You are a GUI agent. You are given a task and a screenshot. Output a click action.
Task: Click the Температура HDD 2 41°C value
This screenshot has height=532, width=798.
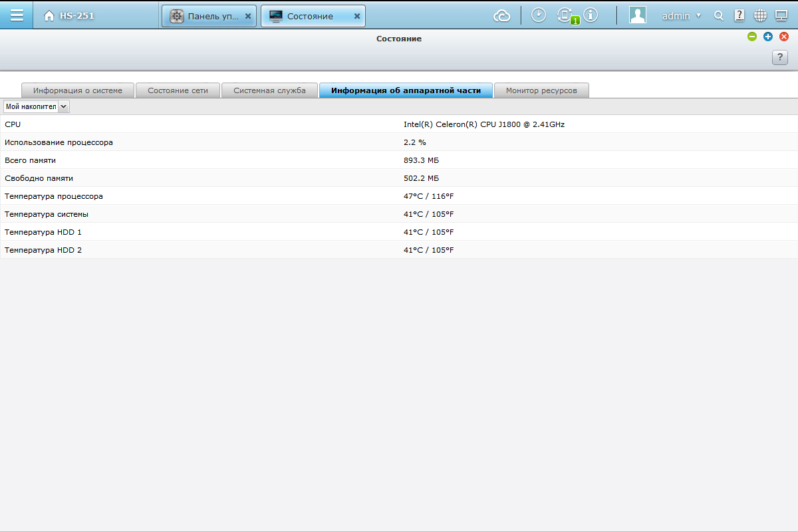[429, 250]
